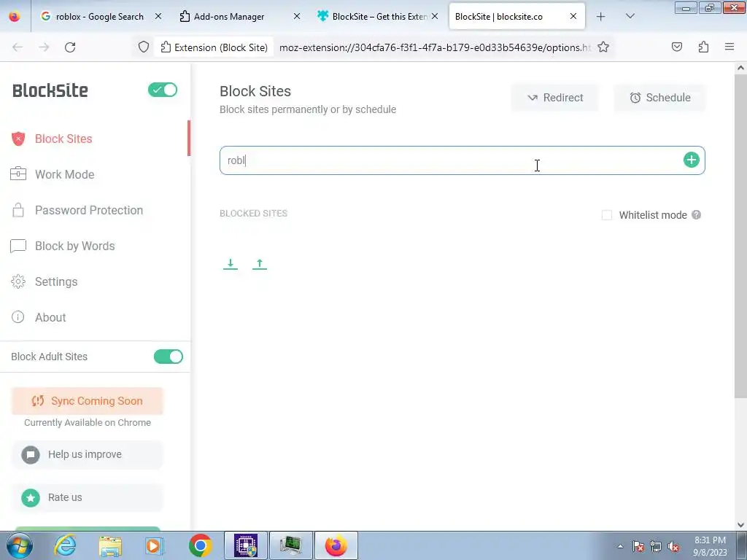Click the Whitelist mode help question icon
Image resolution: width=747 pixels, height=560 pixels.
click(696, 215)
